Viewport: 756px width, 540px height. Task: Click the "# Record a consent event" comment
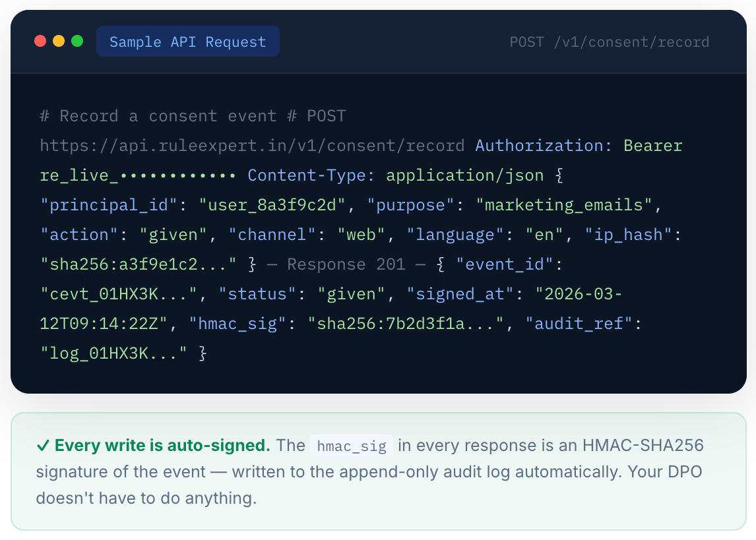[158, 116]
